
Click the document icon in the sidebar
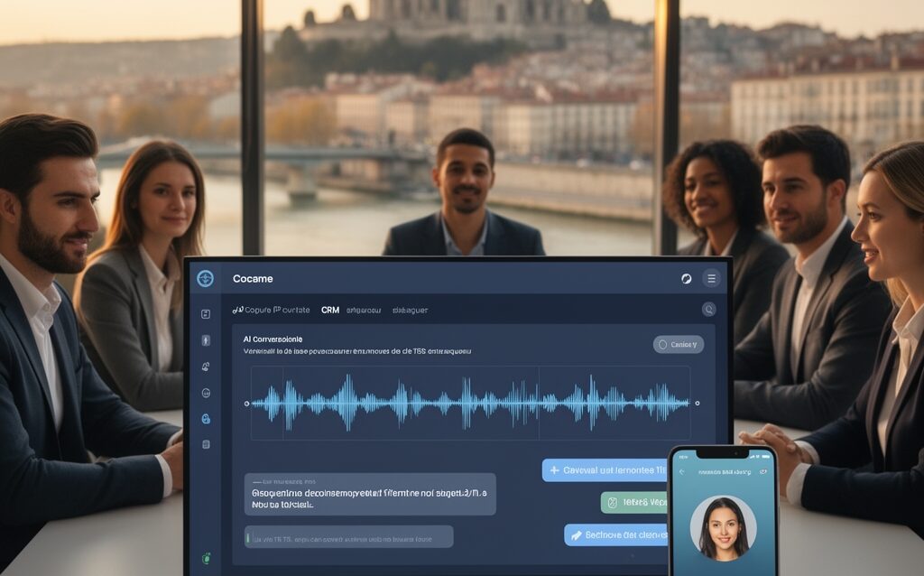pyautogui.click(x=206, y=444)
